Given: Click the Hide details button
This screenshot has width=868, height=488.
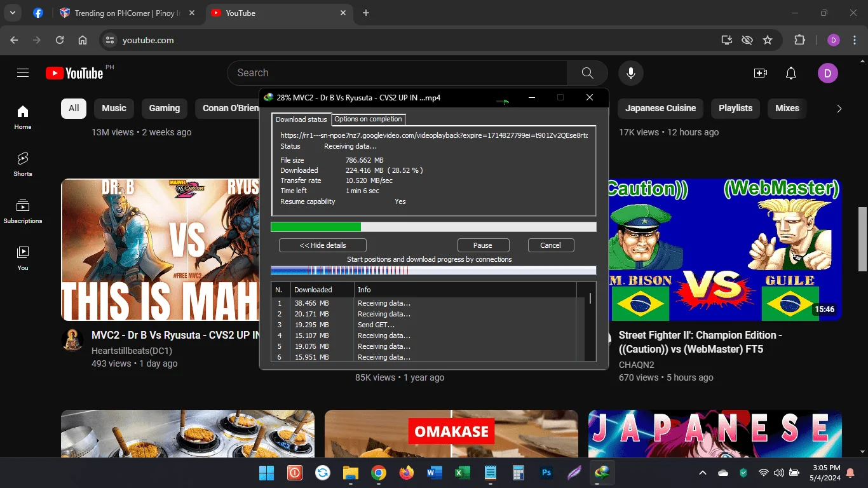Looking at the screenshot, I should pos(323,245).
